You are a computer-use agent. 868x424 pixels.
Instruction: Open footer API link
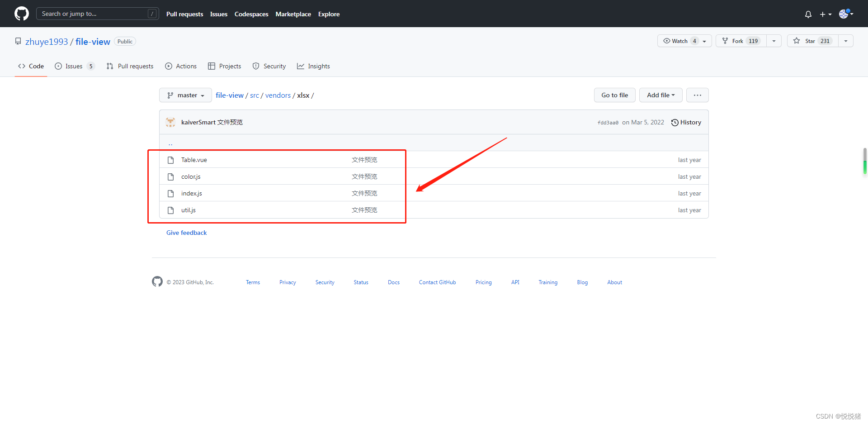point(515,282)
